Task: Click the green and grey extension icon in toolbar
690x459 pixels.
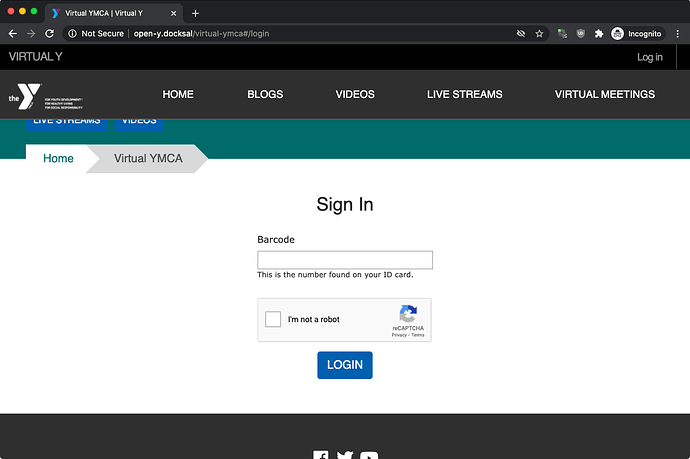Action: coord(562,33)
